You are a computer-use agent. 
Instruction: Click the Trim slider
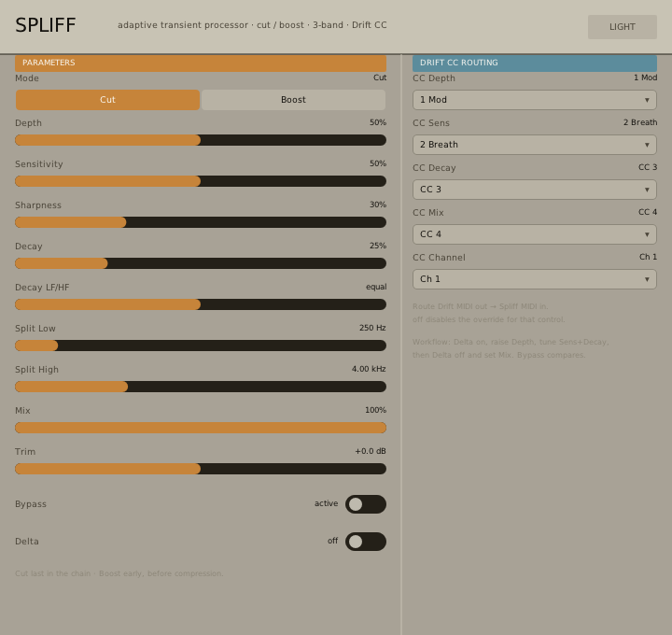click(x=201, y=469)
